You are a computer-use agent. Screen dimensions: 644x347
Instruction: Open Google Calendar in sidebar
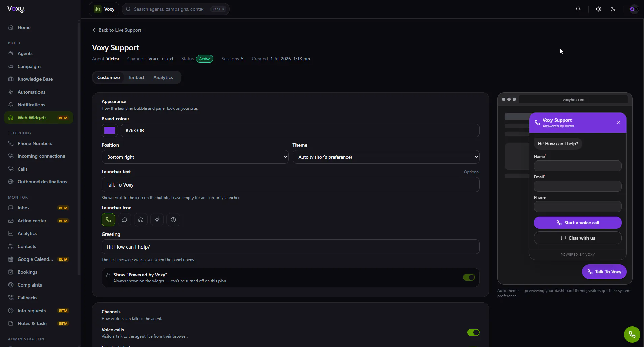(38, 259)
